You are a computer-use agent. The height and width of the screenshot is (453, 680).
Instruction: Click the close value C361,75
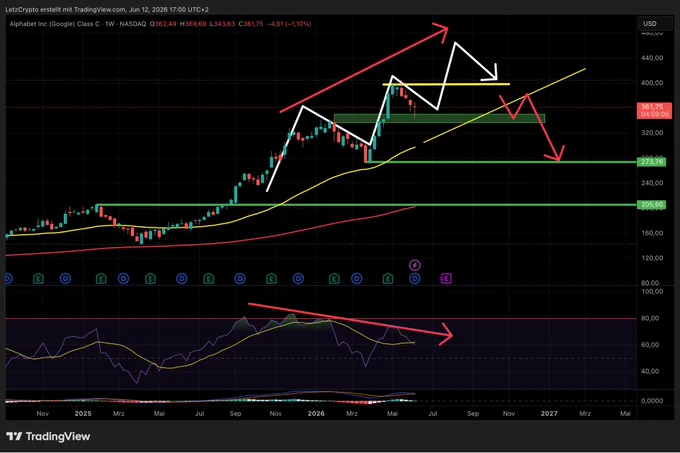(x=251, y=24)
